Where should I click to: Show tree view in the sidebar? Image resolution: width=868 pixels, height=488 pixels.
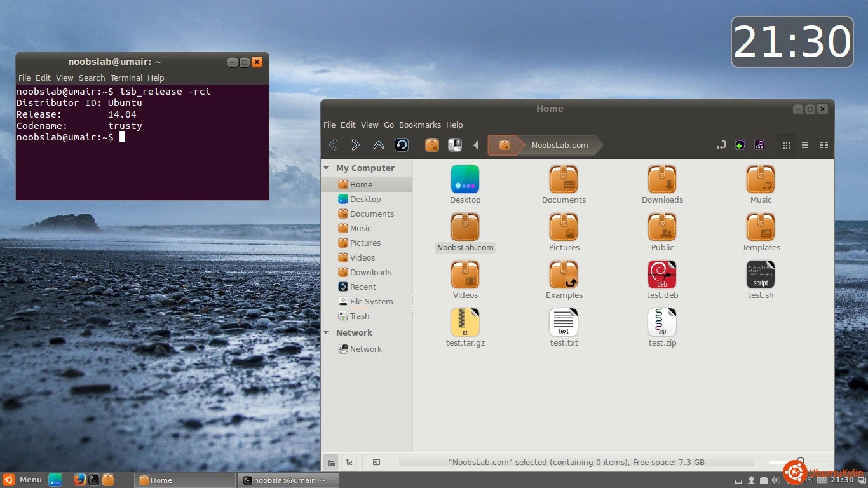click(x=349, y=463)
